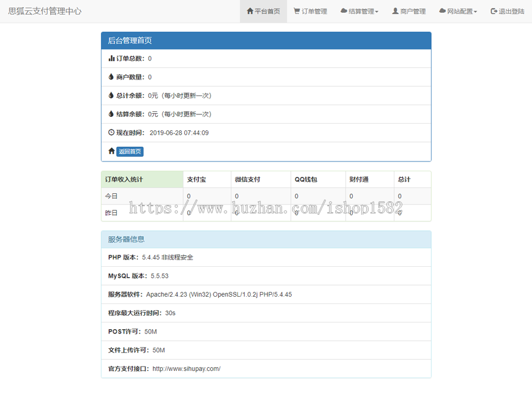Click the bar chart icon beside 订单总数
This screenshot has height=413, width=532.
coord(111,58)
